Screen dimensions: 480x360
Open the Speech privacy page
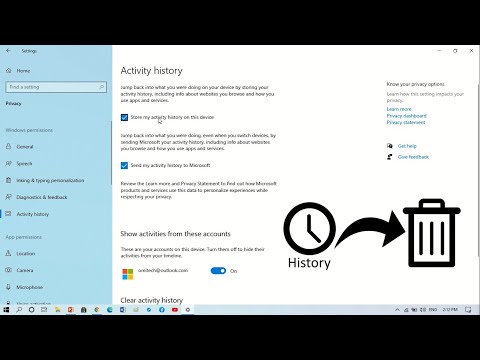click(24, 163)
